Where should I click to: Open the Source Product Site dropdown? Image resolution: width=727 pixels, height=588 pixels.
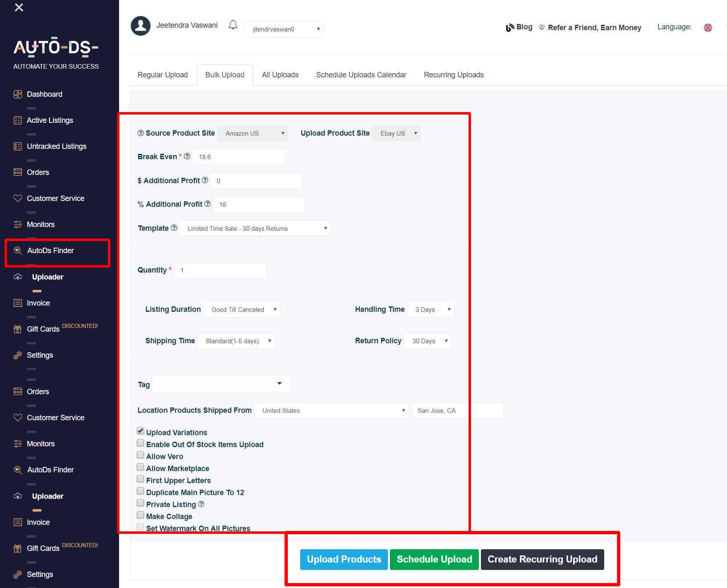252,133
